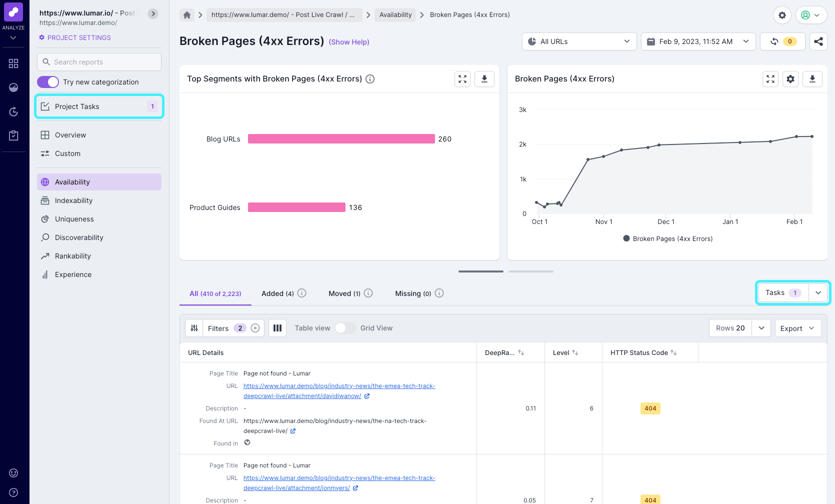Select the dashboard grid icon in the sidebar
The image size is (835, 504).
13,63
